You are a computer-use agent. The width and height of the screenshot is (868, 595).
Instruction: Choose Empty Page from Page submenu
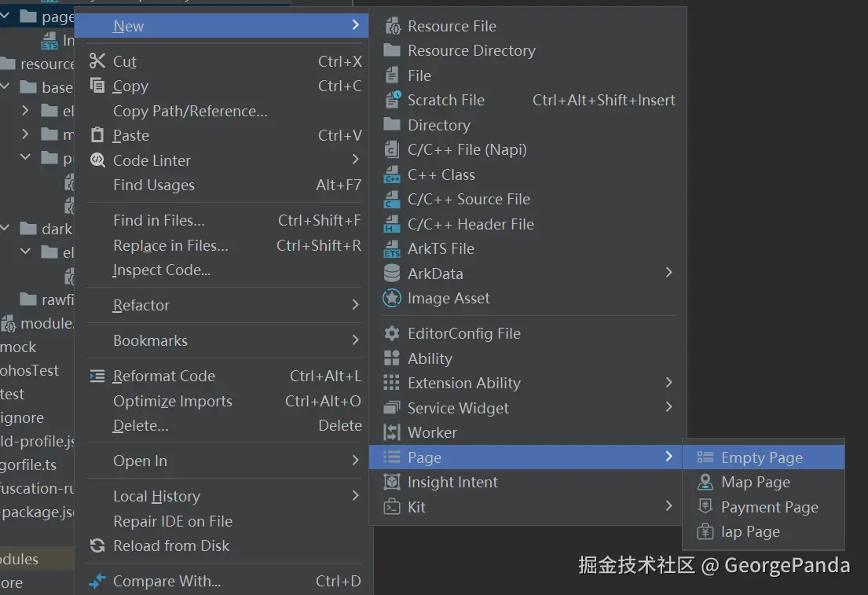[761, 458]
